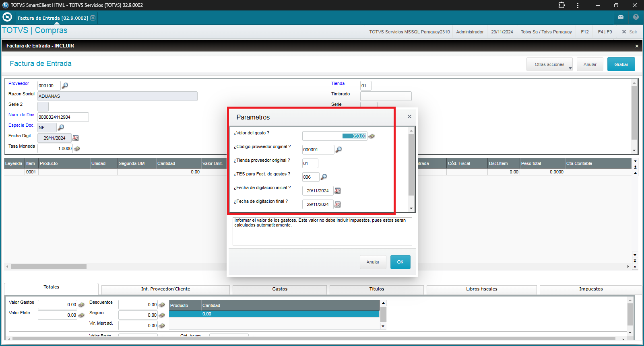Click the Administrador user label
The width and height of the screenshot is (644, 346).
coord(470,32)
